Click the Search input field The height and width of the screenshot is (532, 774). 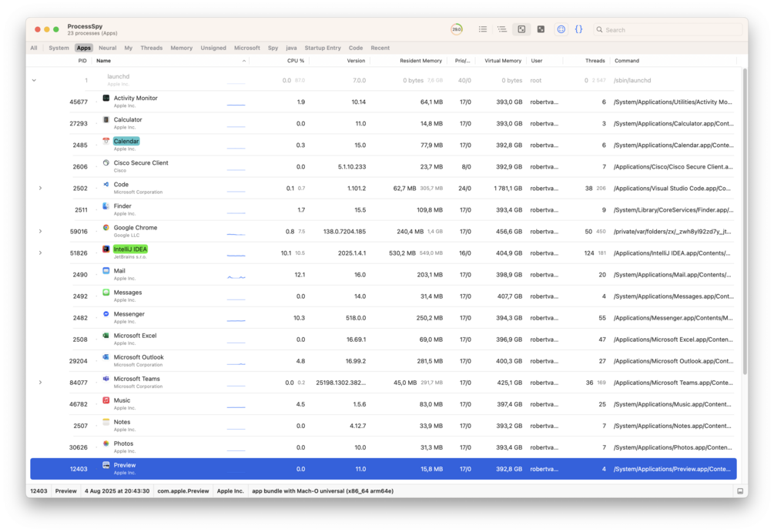coord(668,29)
